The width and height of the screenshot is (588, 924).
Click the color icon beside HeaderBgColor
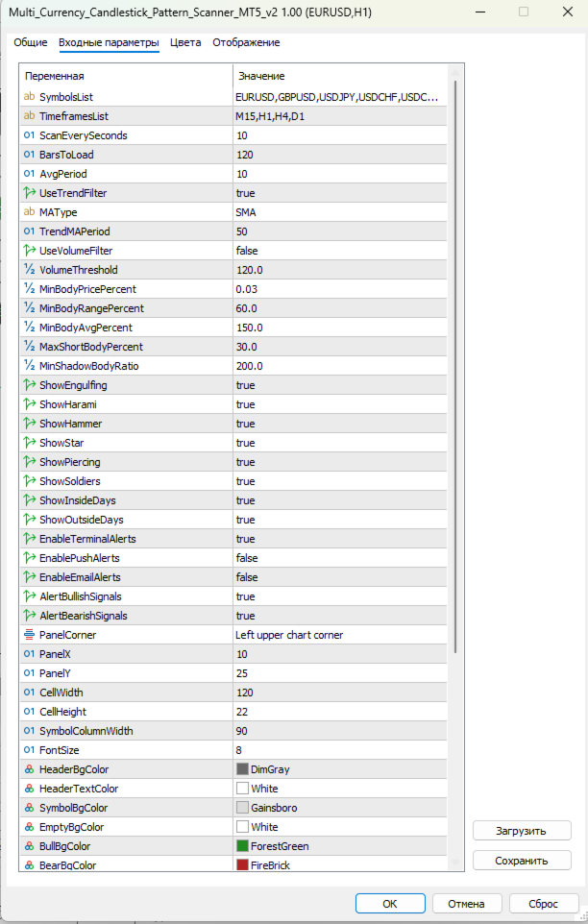(29, 769)
